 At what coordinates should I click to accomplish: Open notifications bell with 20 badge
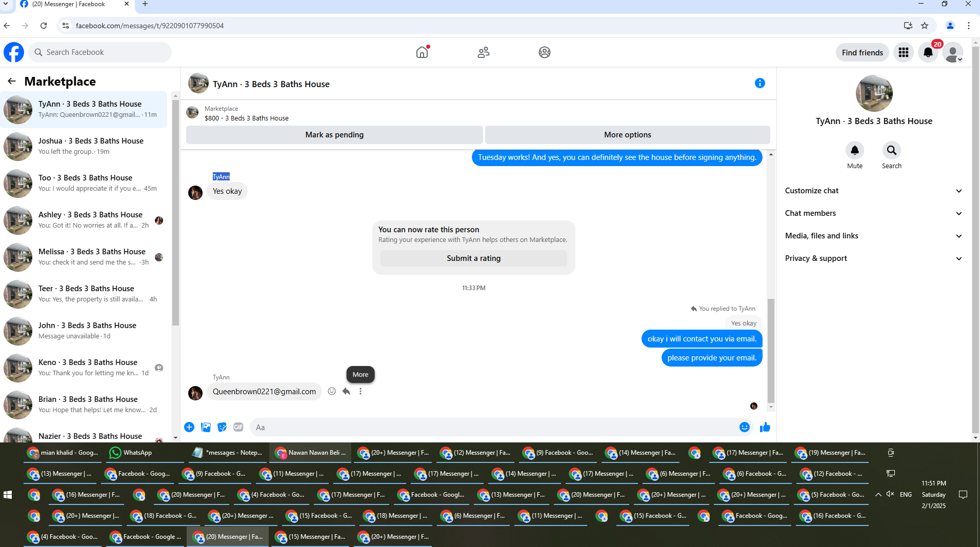tap(928, 52)
